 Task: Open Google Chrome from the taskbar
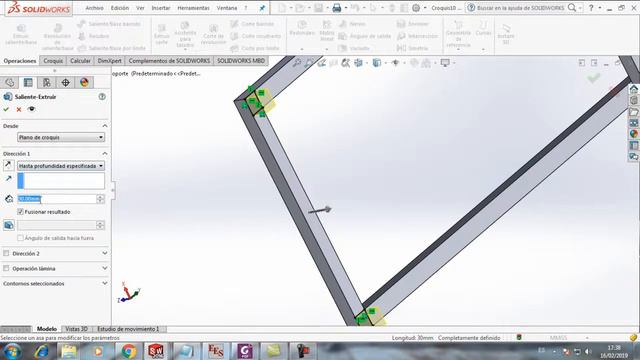[x=128, y=351]
